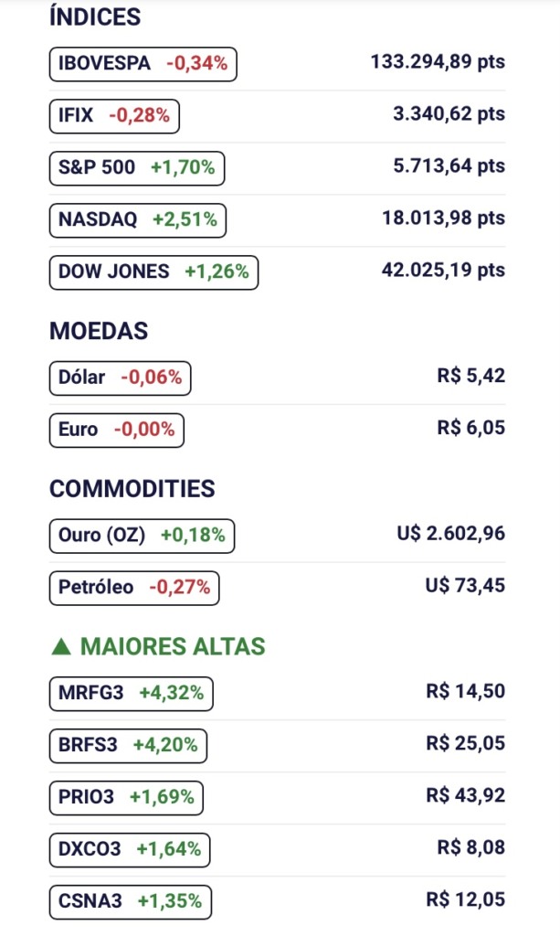This screenshot has width=560, height=936.
Task: Open the IFIX index badge
Action: point(114,116)
